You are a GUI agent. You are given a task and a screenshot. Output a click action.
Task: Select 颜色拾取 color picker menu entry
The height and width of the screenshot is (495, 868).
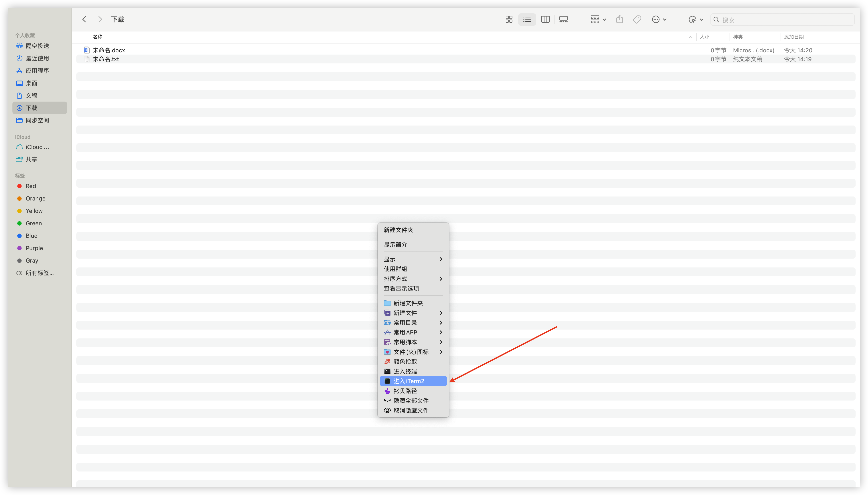click(x=405, y=362)
